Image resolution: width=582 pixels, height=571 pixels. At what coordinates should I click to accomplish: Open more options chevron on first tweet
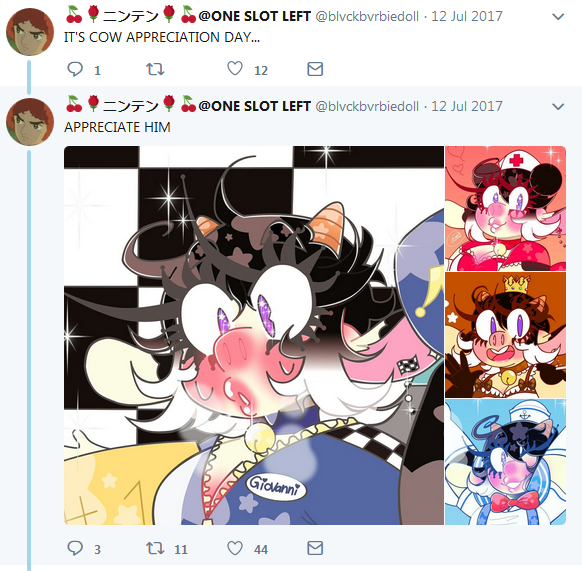(x=558, y=17)
